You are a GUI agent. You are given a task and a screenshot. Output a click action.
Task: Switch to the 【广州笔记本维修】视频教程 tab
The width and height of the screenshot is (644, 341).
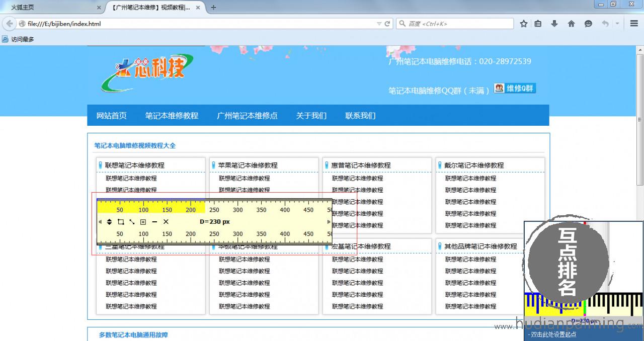click(x=156, y=8)
